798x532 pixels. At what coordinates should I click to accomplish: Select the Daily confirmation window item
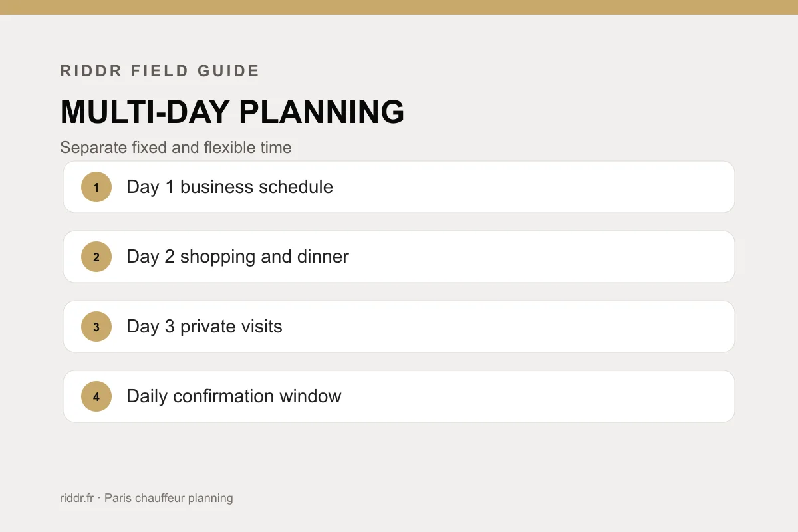tap(399, 396)
